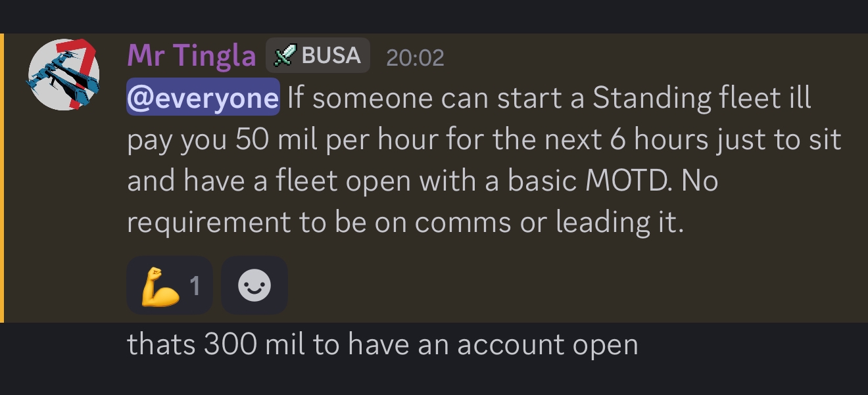Open Mr Tingla's avatar profile picture
This screenshot has width=868, height=395.
click(63, 74)
